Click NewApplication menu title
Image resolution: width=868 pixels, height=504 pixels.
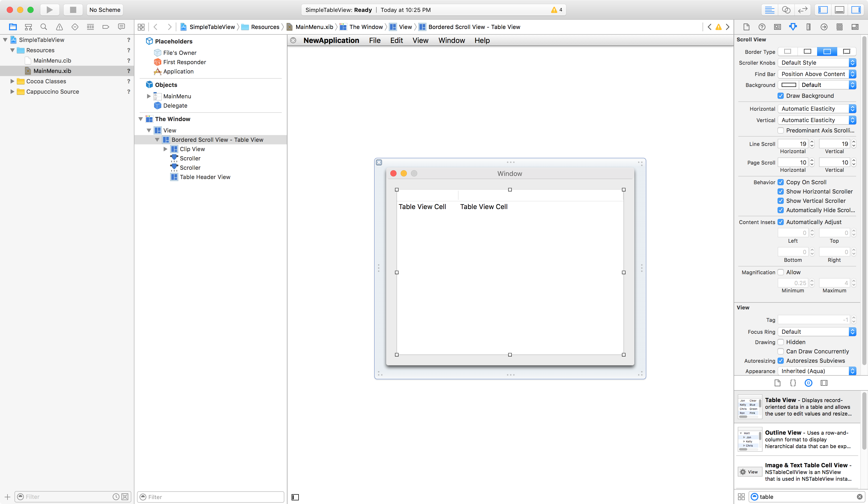point(331,40)
